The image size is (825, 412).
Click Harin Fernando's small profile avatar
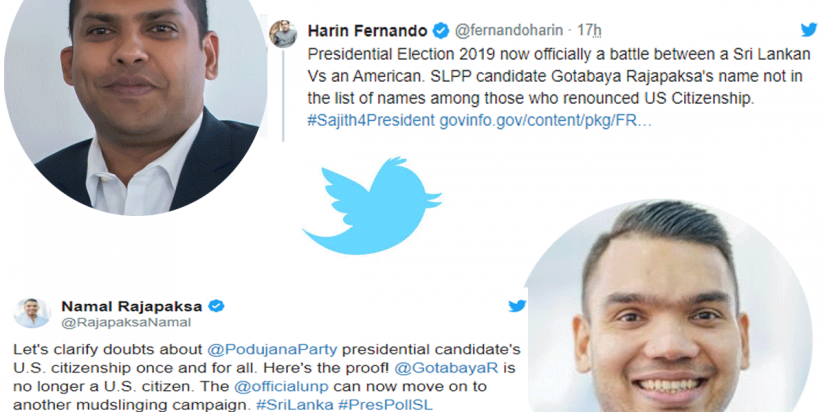tap(284, 33)
